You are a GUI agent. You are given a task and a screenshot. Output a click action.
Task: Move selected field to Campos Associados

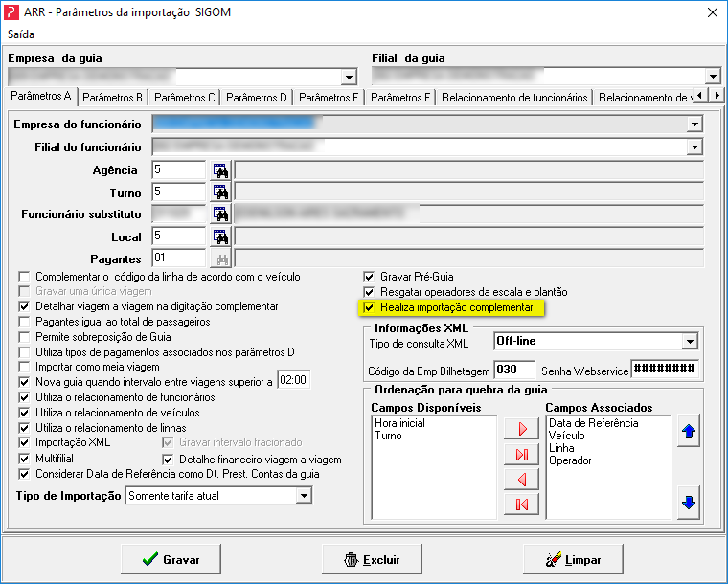click(x=521, y=429)
